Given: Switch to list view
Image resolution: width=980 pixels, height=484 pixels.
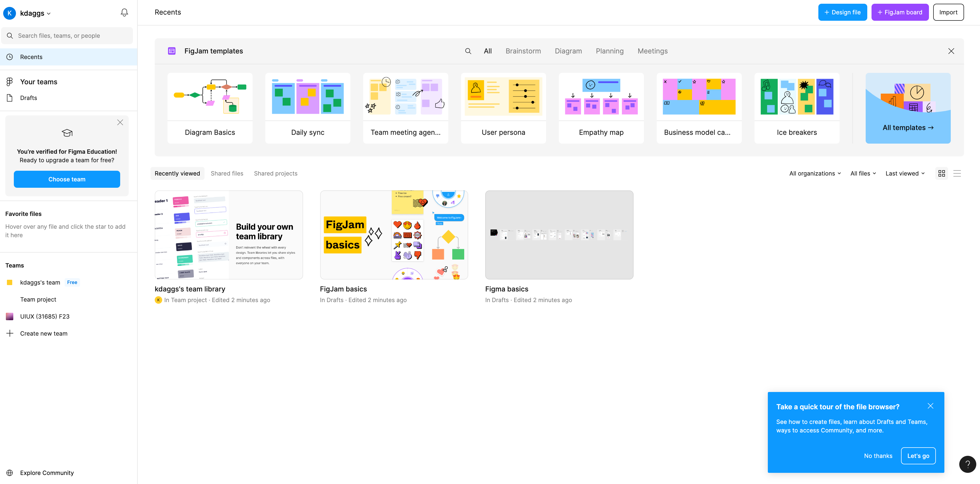Looking at the screenshot, I should pos(957,173).
